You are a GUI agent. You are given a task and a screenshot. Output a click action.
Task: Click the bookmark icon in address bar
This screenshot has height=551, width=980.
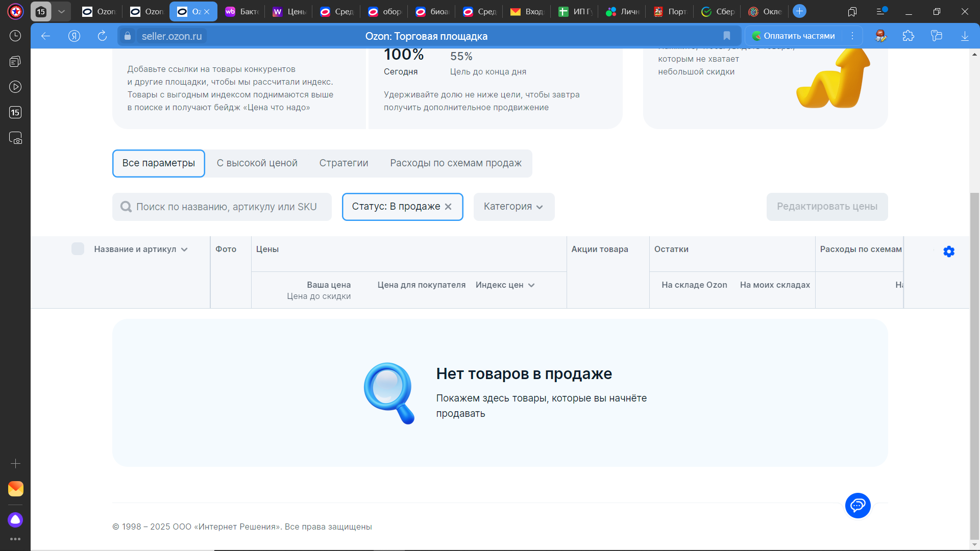click(x=726, y=36)
